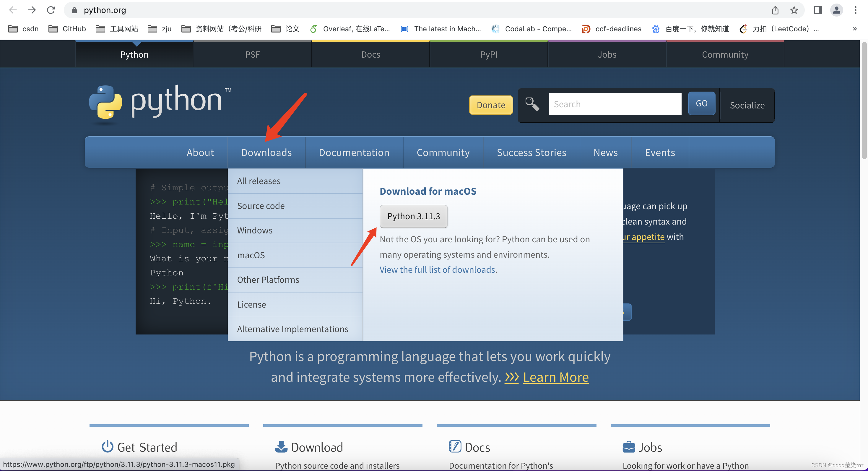Click the share page icon
This screenshot has width=868, height=471.
775,10
